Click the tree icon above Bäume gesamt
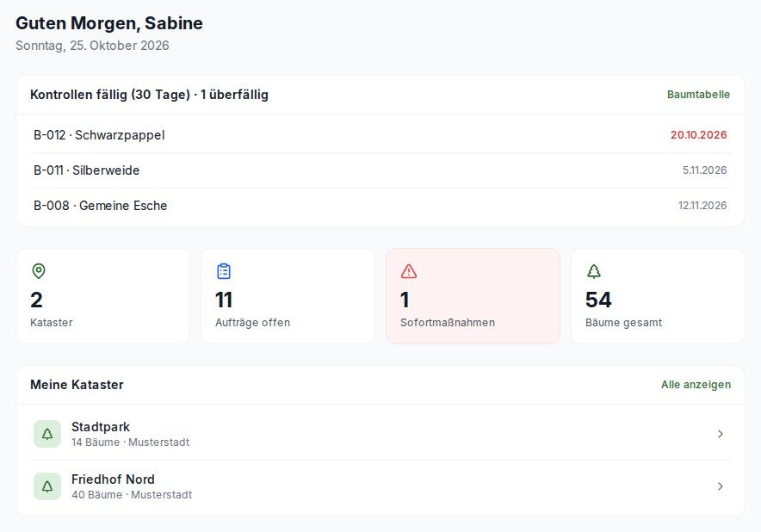The height and width of the screenshot is (532, 761). coord(593,271)
